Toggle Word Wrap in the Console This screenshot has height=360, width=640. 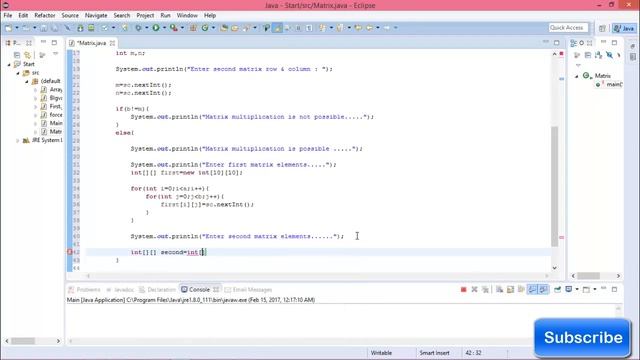(521, 289)
